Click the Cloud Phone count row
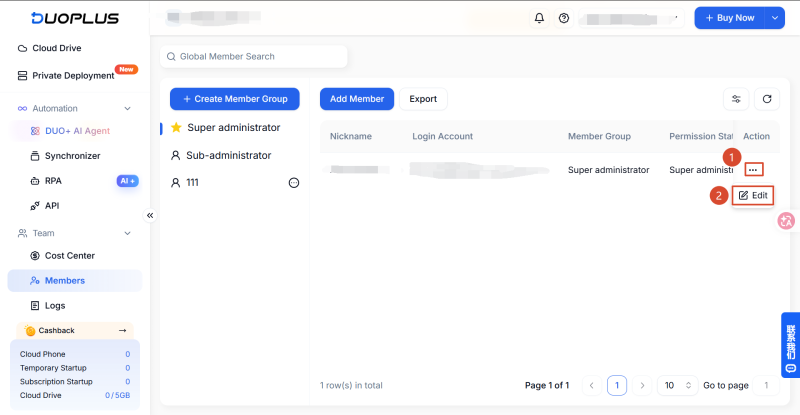Screen dimensions: 800x415 point(75,354)
